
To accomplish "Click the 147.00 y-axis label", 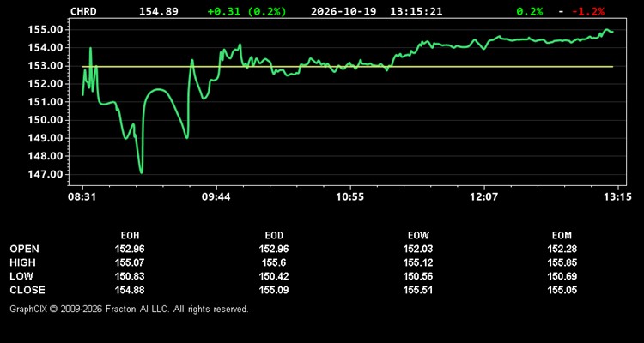I will pyautogui.click(x=46, y=174).
